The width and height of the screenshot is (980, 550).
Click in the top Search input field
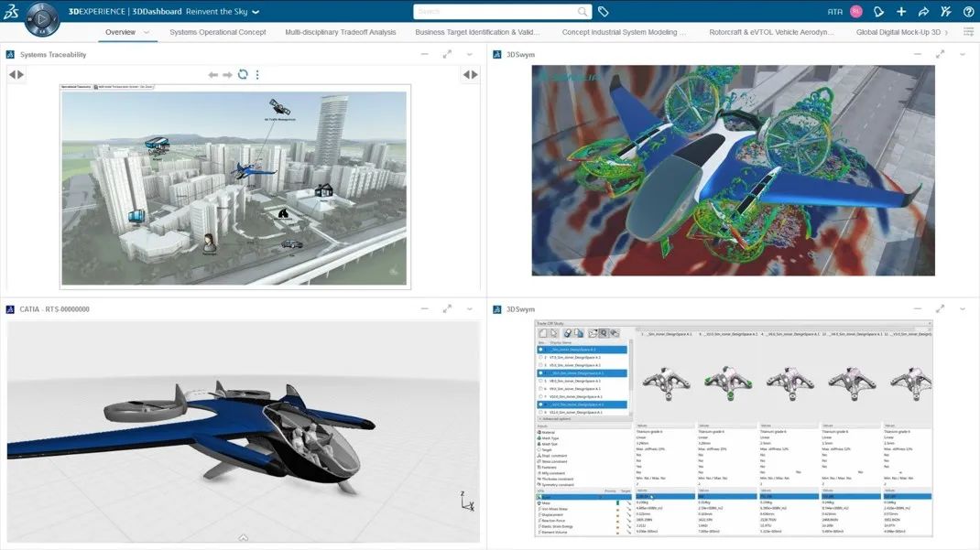[x=495, y=12]
